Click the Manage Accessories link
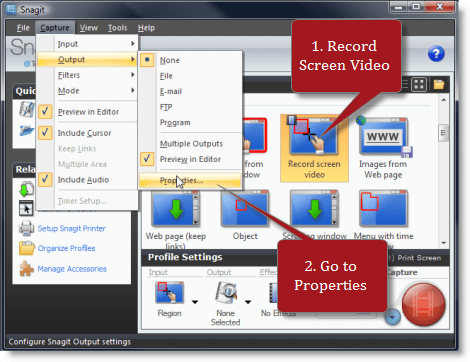The image size is (470, 362). [x=72, y=269]
